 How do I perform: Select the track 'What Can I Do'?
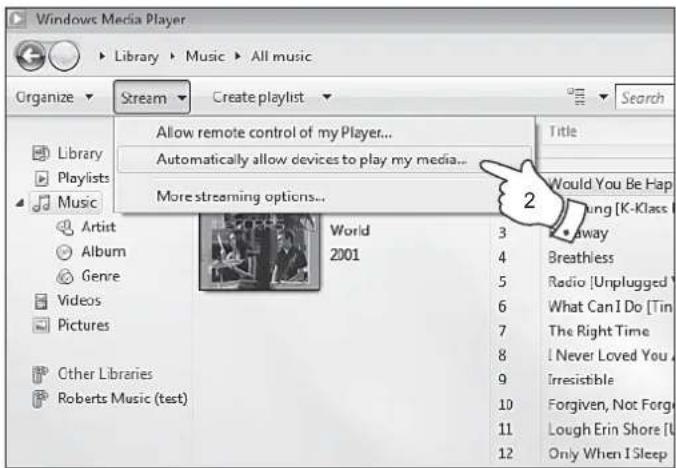(610, 307)
